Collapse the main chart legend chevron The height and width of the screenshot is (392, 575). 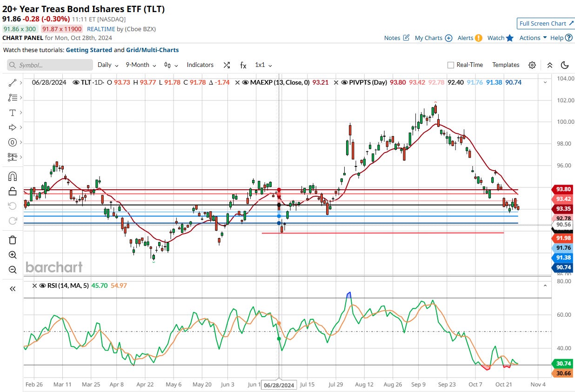pyautogui.click(x=545, y=82)
